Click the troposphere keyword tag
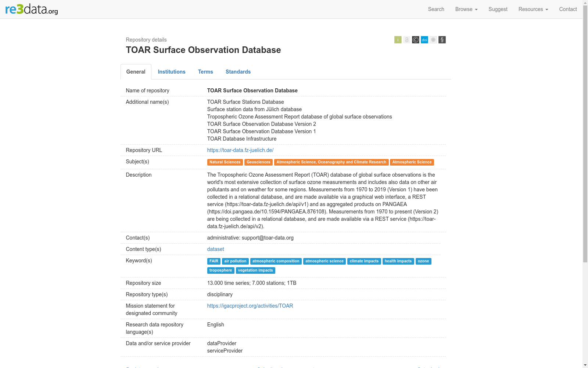Screen dimensions: 588x368 point(221,270)
